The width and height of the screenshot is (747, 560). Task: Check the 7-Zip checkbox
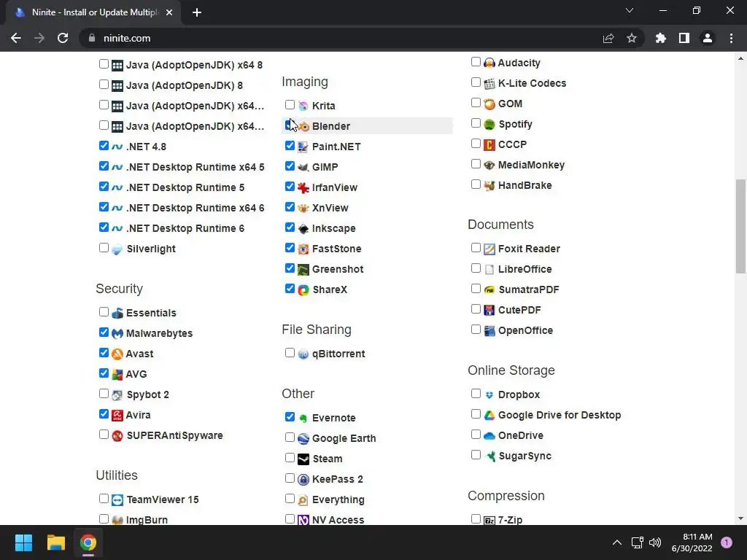click(x=476, y=518)
